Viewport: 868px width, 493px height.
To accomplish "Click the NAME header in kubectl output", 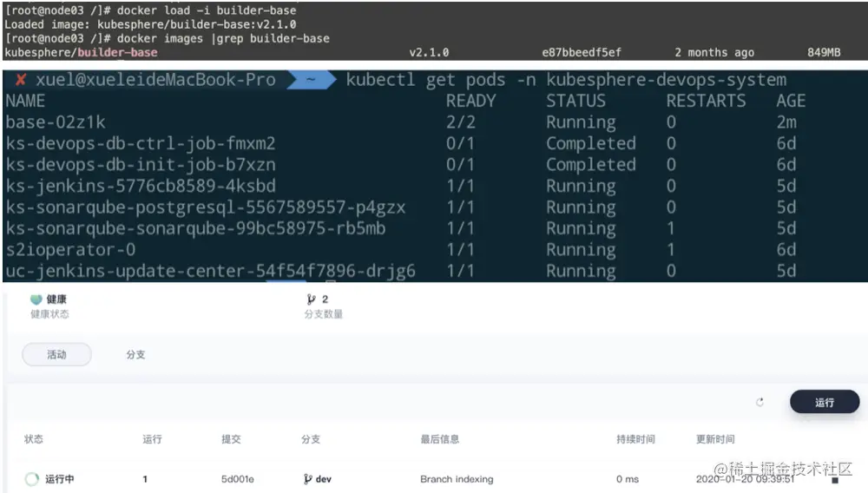I will tap(25, 101).
